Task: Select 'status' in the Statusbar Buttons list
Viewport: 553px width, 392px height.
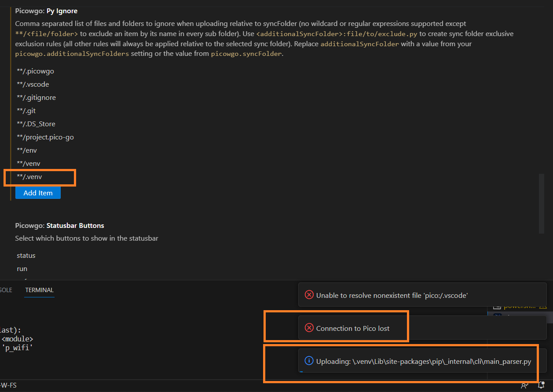Action: tap(26, 255)
